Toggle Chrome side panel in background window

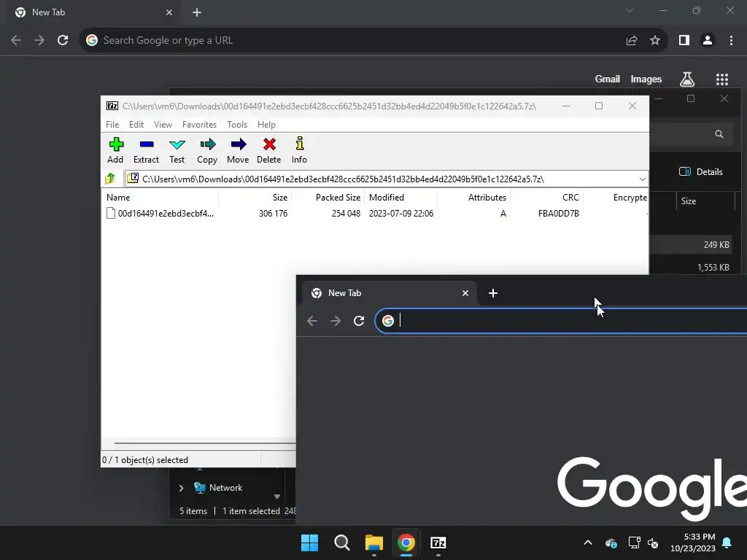(x=684, y=41)
